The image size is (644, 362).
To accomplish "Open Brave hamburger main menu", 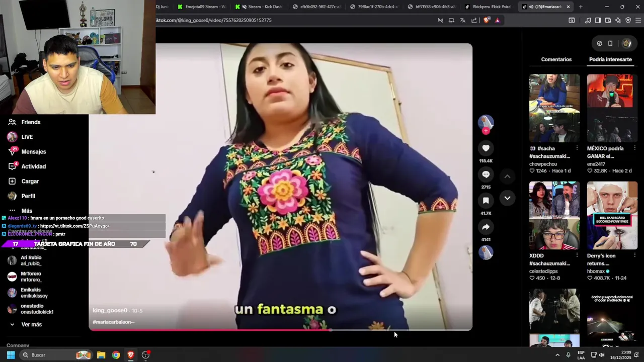I will pos(638,20).
